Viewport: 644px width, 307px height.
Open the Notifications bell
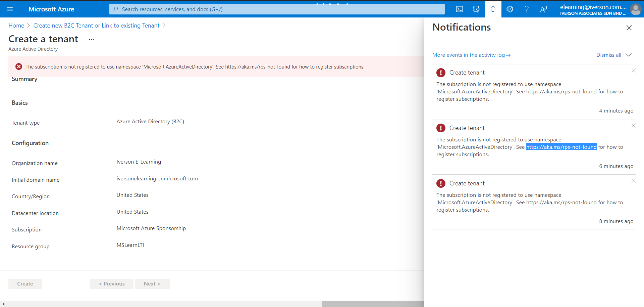click(x=493, y=9)
